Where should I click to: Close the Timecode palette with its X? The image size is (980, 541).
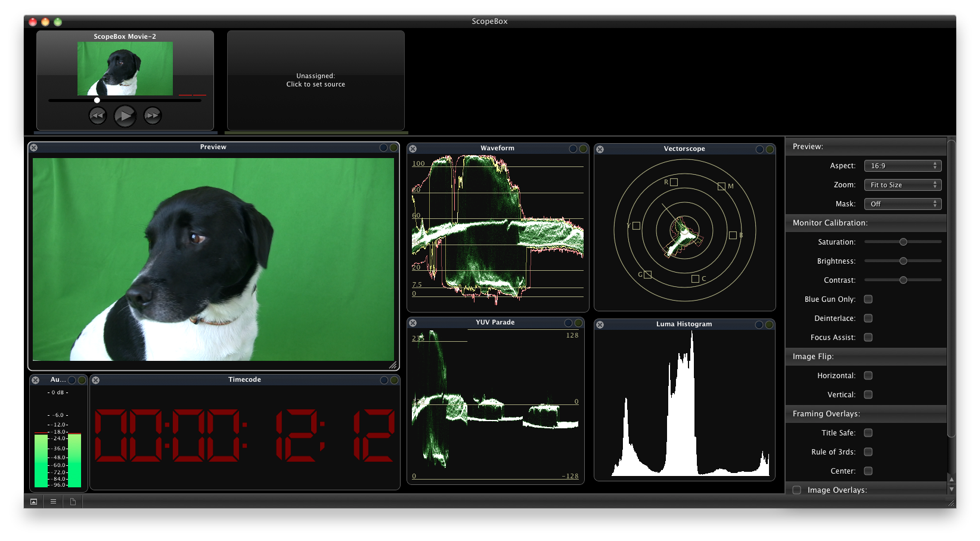(96, 380)
